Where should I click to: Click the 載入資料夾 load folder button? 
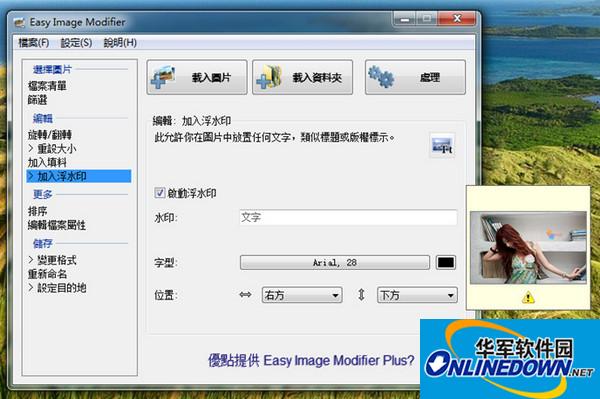coord(302,77)
